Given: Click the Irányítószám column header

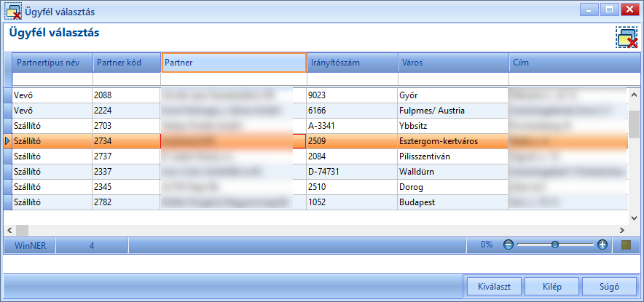Looking at the screenshot, I should point(352,63).
